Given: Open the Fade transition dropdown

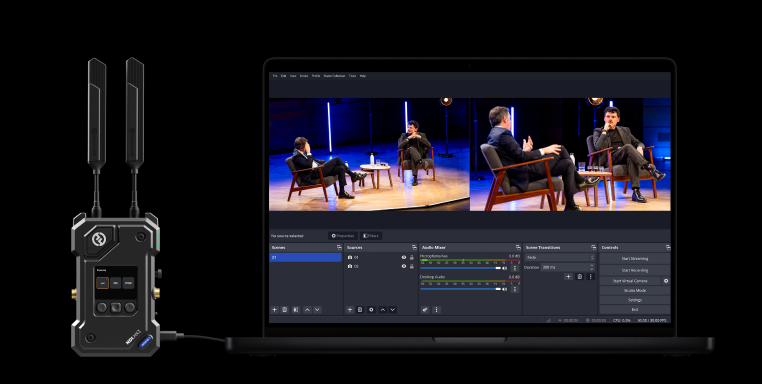Looking at the screenshot, I should click(x=559, y=258).
